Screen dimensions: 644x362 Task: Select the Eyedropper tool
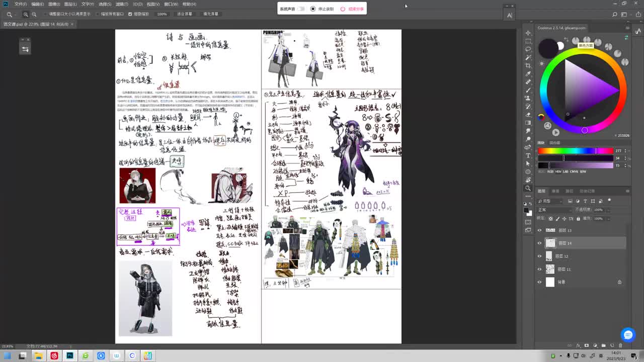pos(528,74)
